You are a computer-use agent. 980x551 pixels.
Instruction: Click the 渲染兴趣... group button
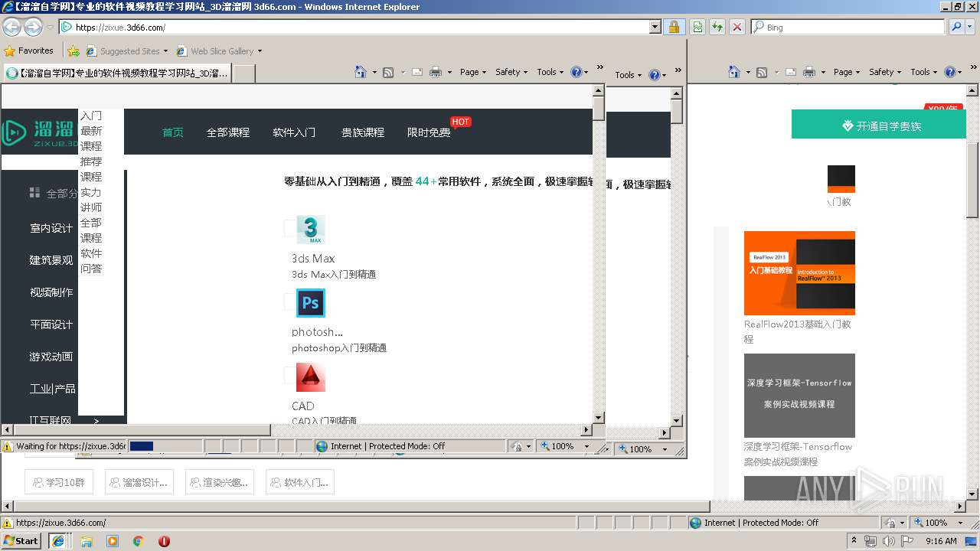pyautogui.click(x=219, y=482)
